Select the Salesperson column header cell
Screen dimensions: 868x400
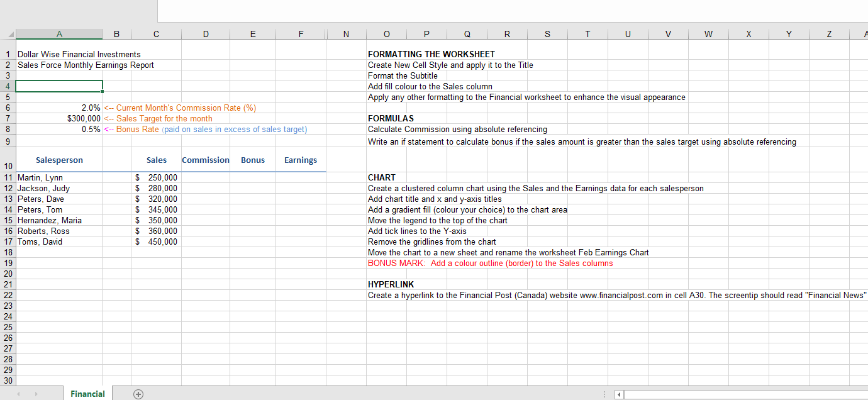click(x=59, y=160)
